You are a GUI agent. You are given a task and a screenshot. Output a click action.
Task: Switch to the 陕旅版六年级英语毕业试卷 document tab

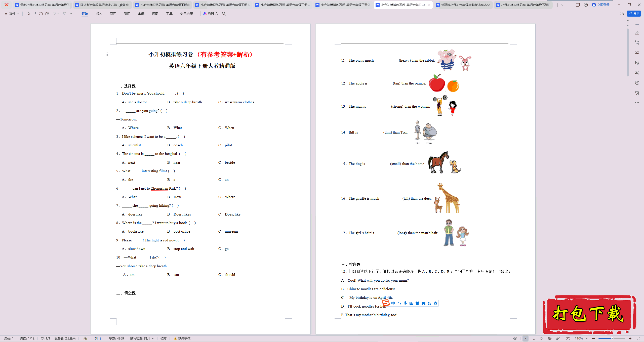[x=102, y=5]
